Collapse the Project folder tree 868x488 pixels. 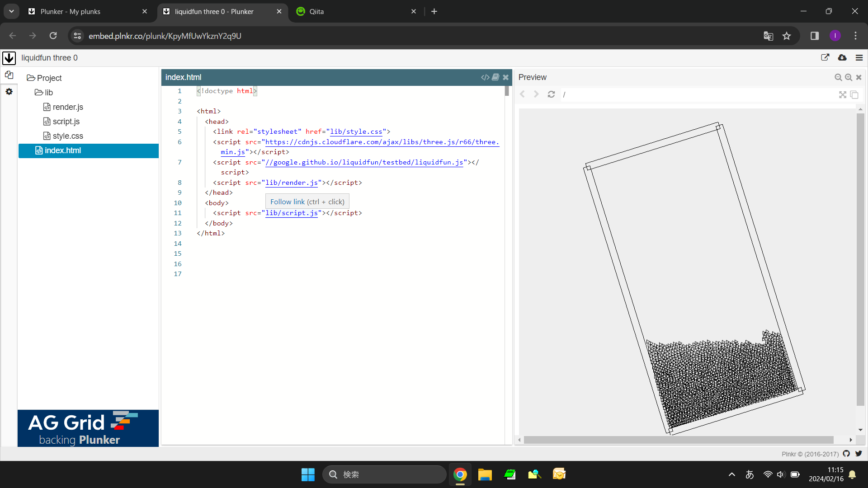tap(44, 78)
